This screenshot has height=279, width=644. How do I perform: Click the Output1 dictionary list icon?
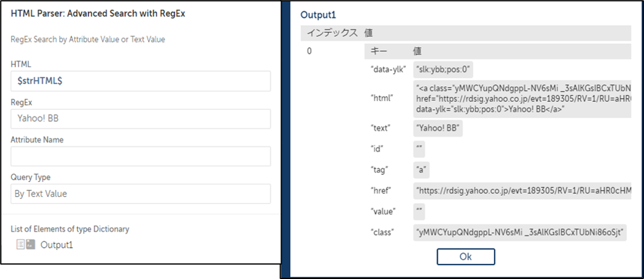[25, 245]
